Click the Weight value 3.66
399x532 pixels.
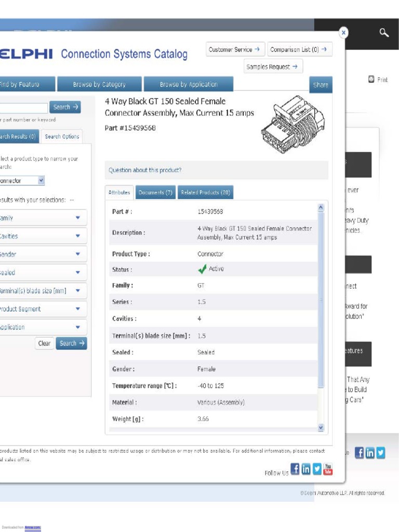click(203, 419)
